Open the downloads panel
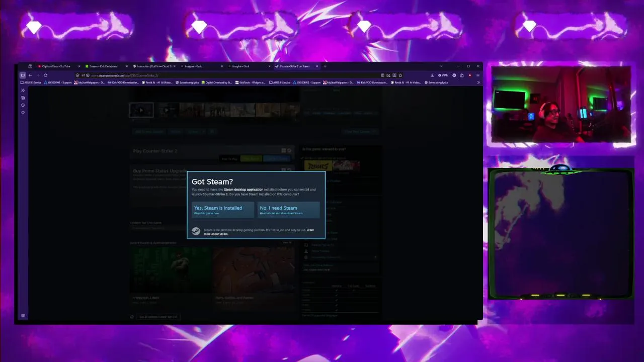The width and height of the screenshot is (644, 362). point(432,75)
